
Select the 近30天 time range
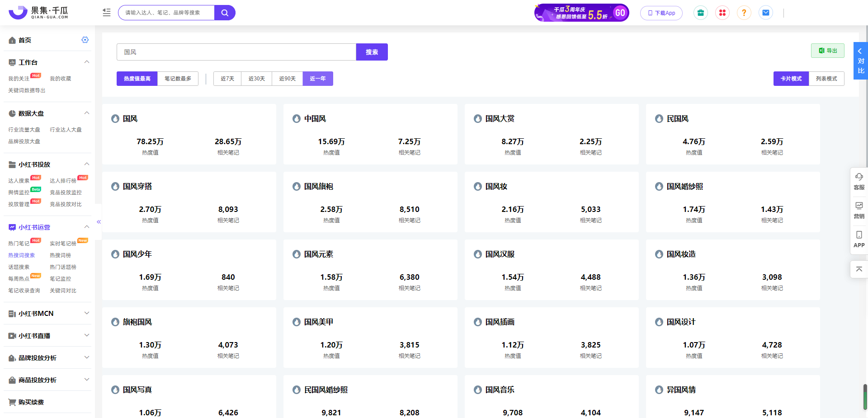pos(256,79)
